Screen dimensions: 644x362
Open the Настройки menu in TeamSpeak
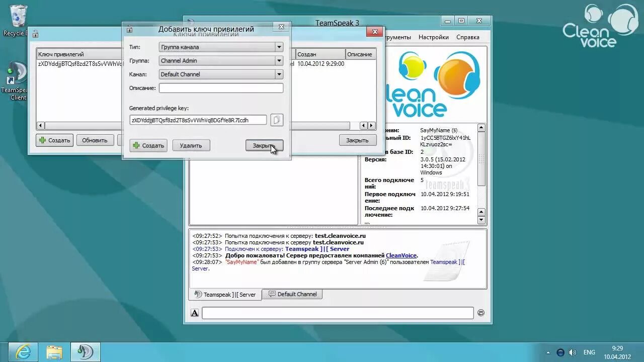[x=433, y=37]
